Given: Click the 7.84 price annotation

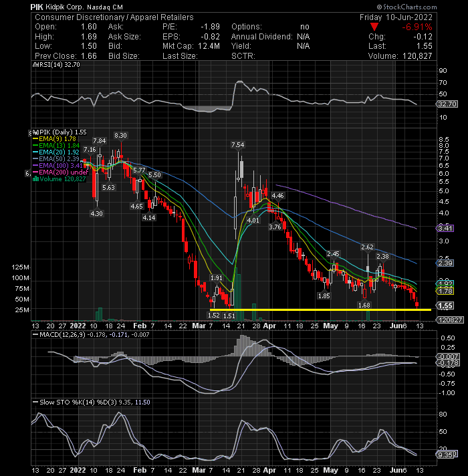Looking at the screenshot, I should [100, 141].
